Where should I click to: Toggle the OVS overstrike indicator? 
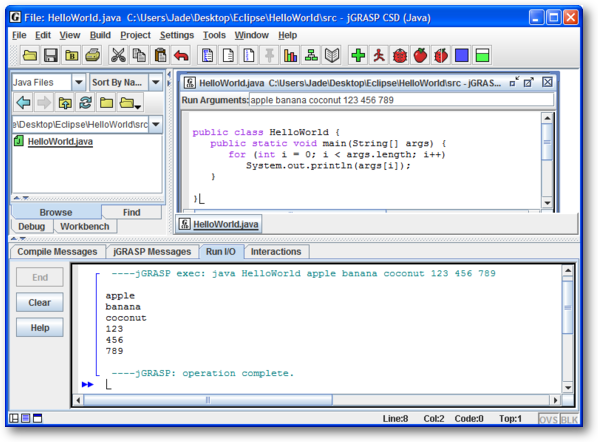pos(548,419)
